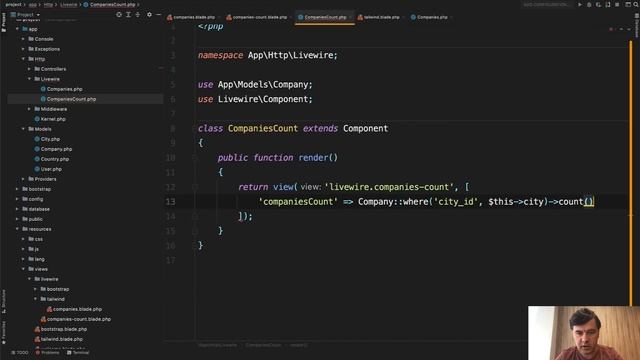The width and height of the screenshot is (640, 360).
Task: Expand the Controllers folder arrow
Action: tap(29, 69)
